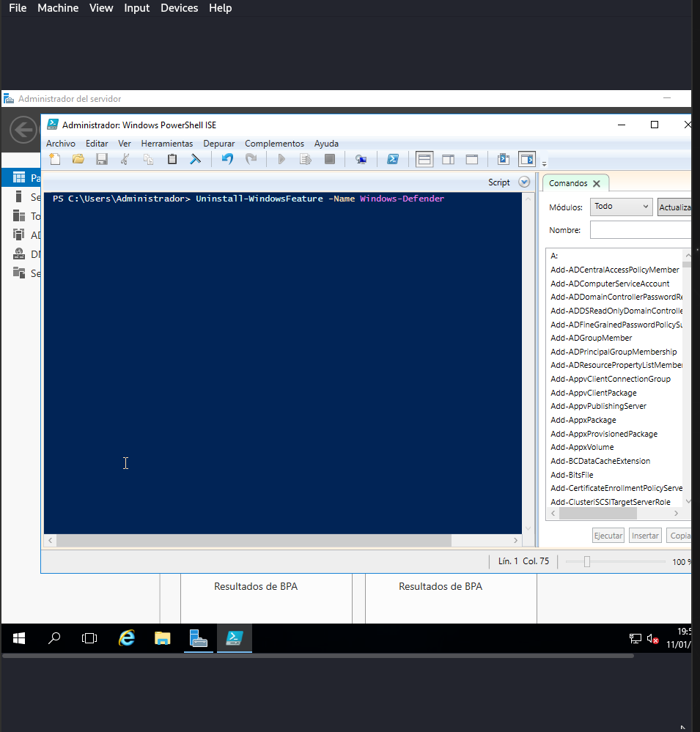
Task: Save the script with the floppy icon
Action: coord(102,160)
